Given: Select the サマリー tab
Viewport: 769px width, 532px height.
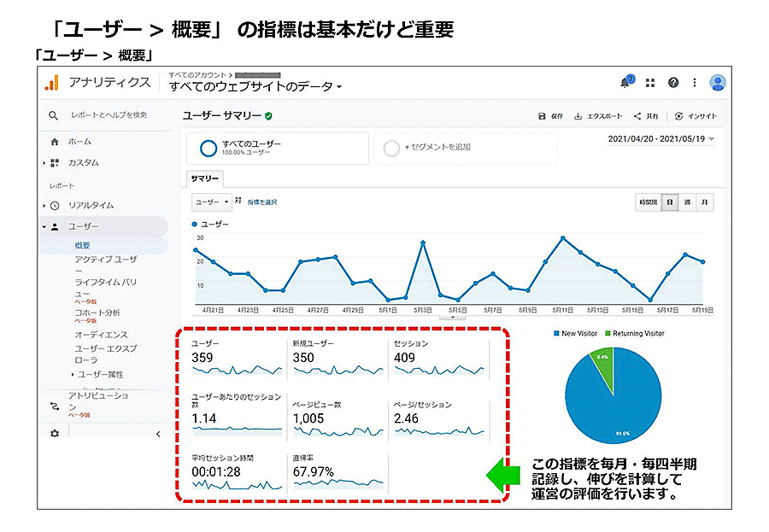Looking at the screenshot, I should [205, 178].
